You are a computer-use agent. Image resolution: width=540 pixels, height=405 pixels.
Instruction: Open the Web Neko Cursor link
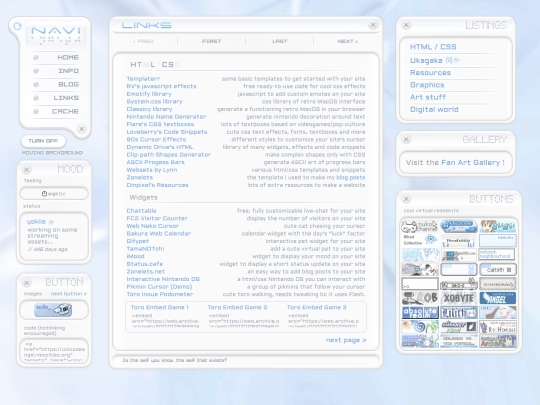coord(153,226)
